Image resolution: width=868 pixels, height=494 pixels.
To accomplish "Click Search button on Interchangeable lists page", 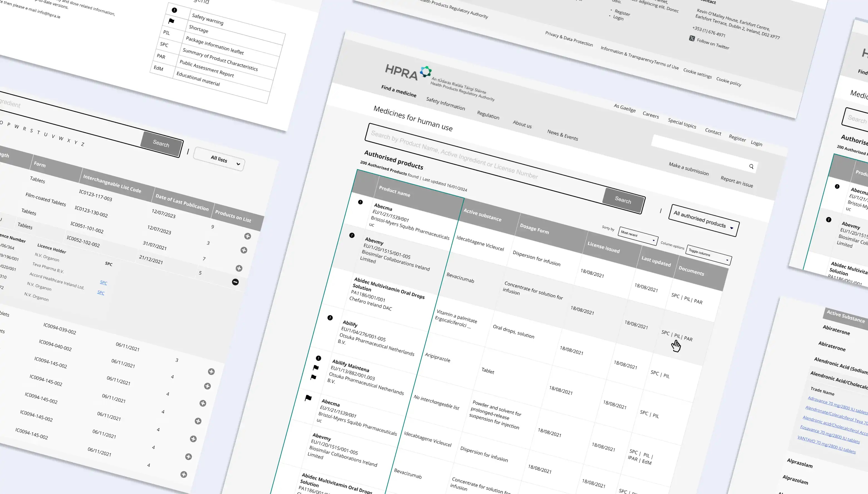I will pyautogui.click(x=161, y=144).
